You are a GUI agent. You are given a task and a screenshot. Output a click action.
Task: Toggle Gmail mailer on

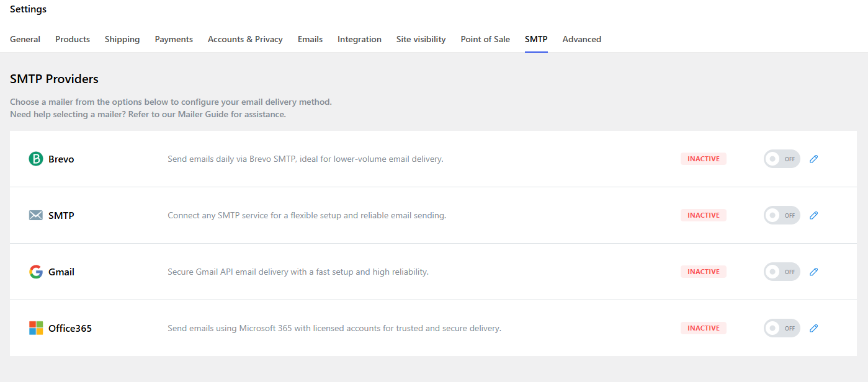point(781,272)
